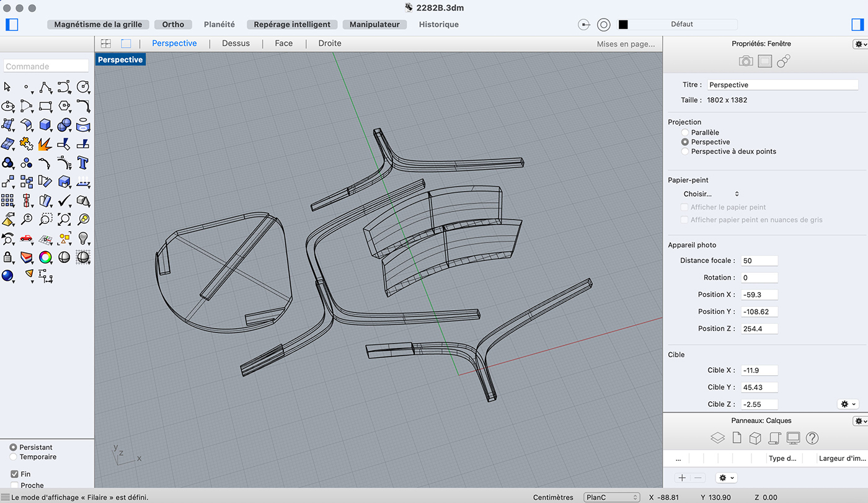Open the cube icon in Panneaux panel
This screenshot has height=503, width=868.
click(x=755, y=438)
